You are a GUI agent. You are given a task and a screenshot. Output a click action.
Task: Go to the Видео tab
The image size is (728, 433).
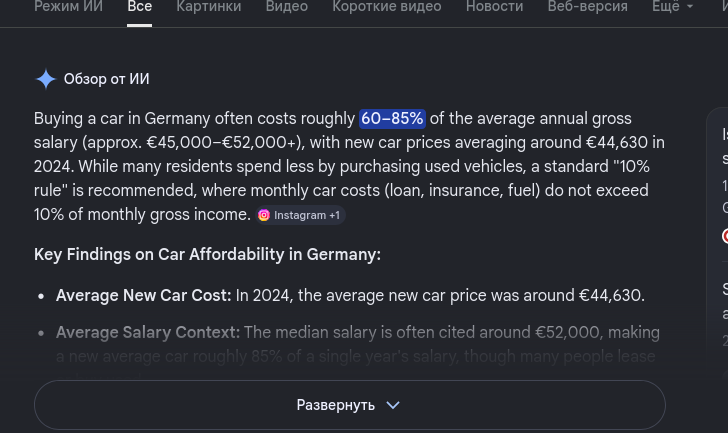pyautogui.click(x=286, y=6)
